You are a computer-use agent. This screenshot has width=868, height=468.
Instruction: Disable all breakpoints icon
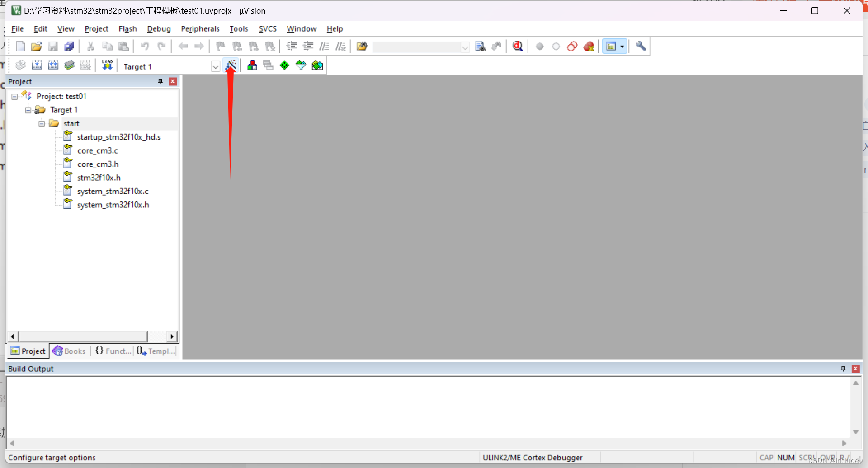pyautogui.click(x=572, y=47)
